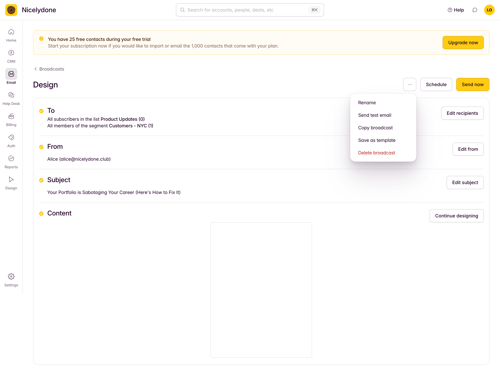Click the Product Updates list recipients line

pyautogui.click(x=96, y=119)
